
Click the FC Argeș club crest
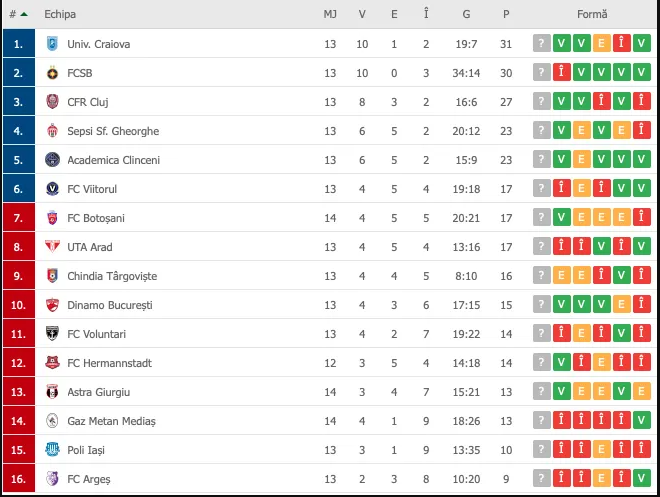point(53,479)
